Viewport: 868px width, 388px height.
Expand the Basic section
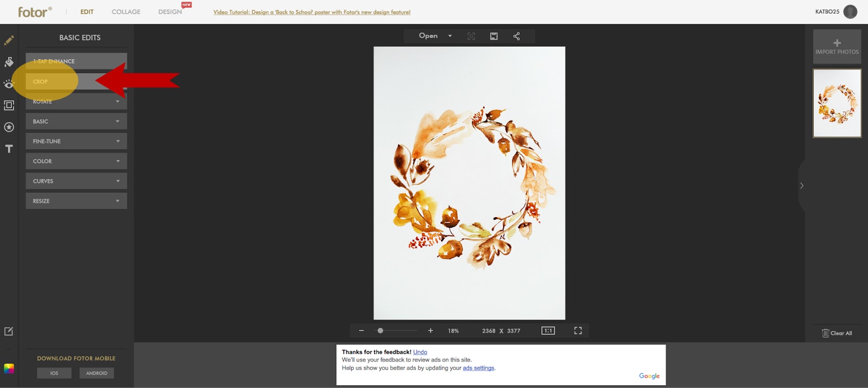76,122
